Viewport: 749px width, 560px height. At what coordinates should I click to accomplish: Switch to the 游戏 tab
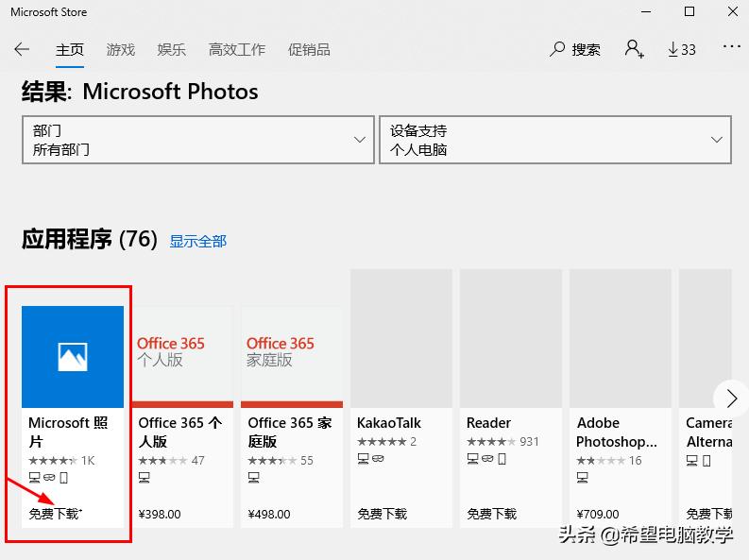120,50
